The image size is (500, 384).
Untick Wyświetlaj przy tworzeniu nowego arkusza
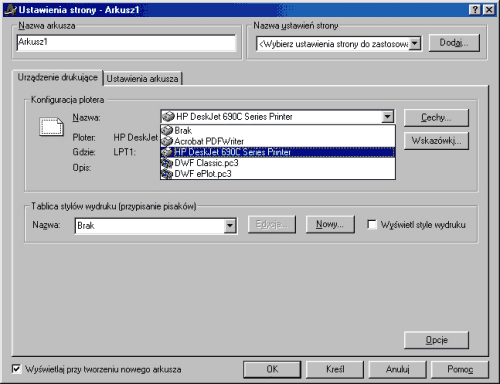pos(16,369)
